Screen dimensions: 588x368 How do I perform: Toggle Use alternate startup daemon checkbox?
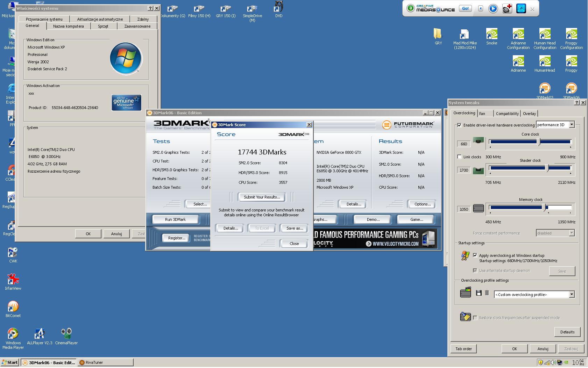[475, 270]
